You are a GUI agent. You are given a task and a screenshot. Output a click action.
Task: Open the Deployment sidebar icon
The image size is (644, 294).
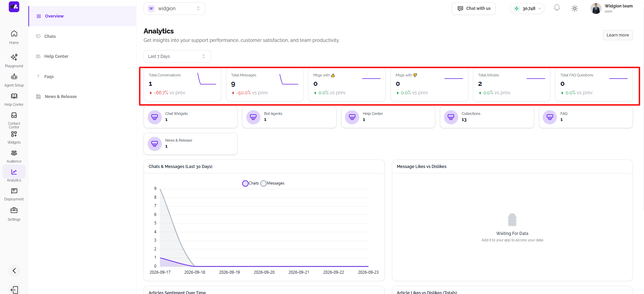pos(14,191)
